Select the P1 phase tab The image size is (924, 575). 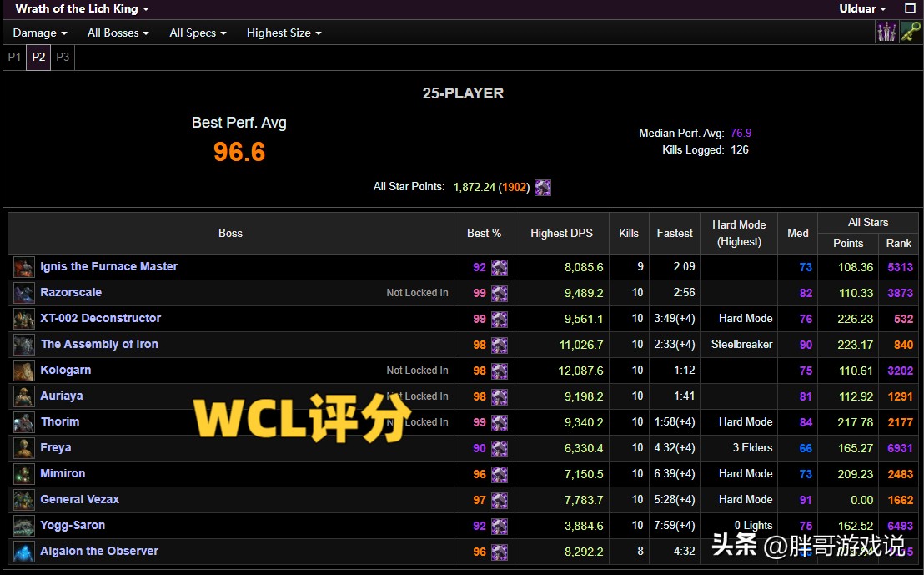click(14, 57)
